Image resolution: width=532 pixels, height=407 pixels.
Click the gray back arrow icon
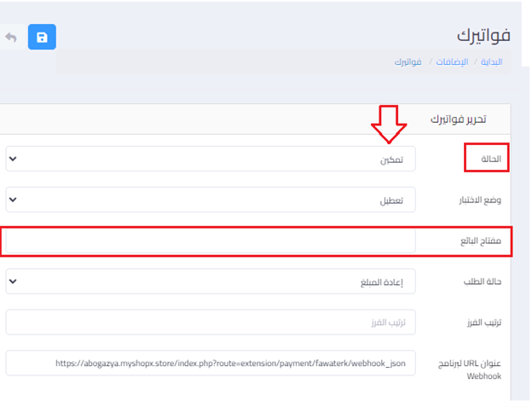click(x=11, y=38)
